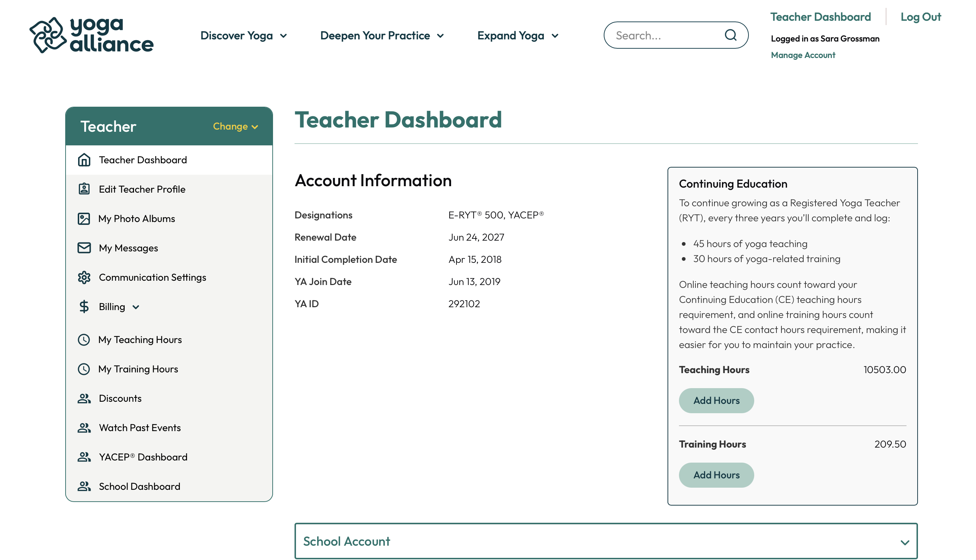976x560 pixels.
Task: Open My Training Hours page
Action: (x=138, y=369)
